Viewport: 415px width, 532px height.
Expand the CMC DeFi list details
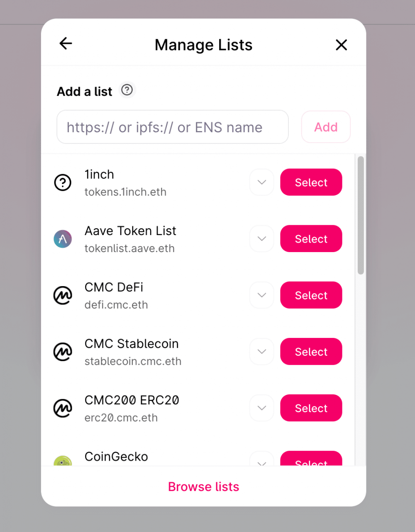tap(261, 295)
